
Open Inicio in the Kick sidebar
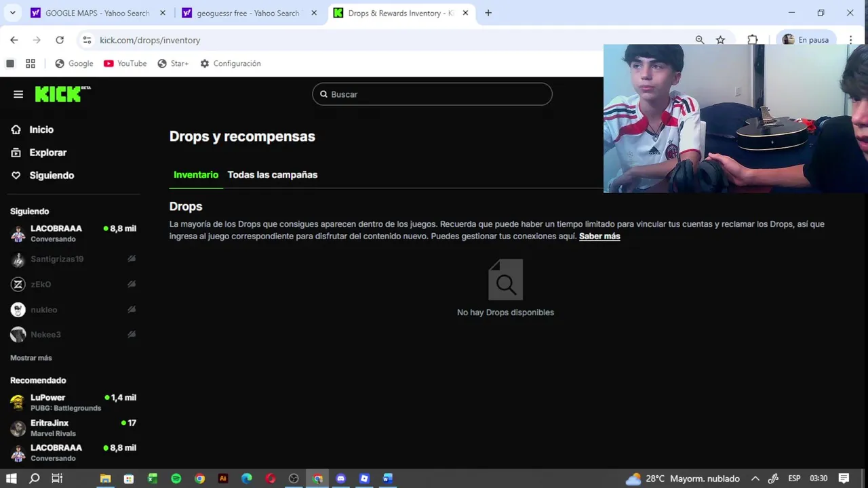point(41,129)
